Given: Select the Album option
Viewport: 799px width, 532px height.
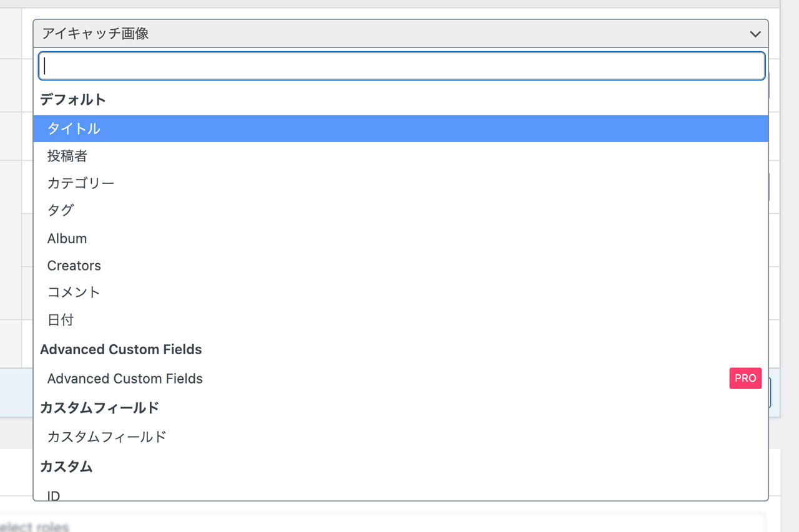Looking at the screenshot, I should pos(67,238).
